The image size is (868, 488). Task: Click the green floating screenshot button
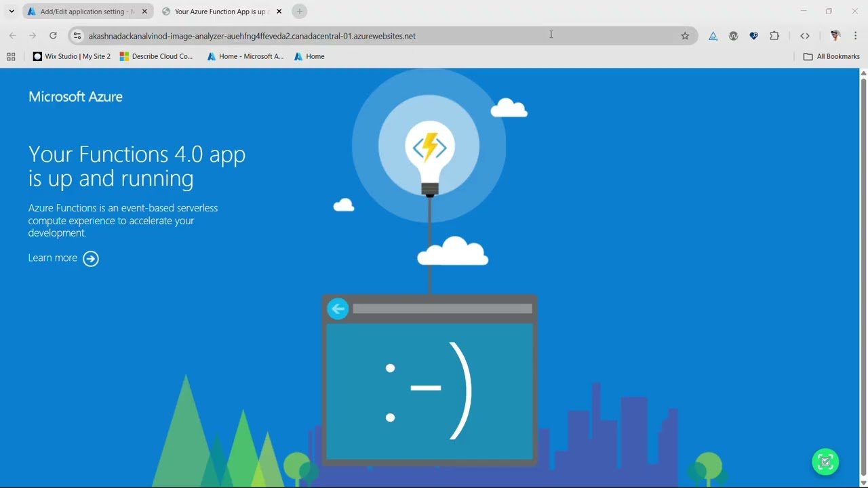tap(825, 462)
